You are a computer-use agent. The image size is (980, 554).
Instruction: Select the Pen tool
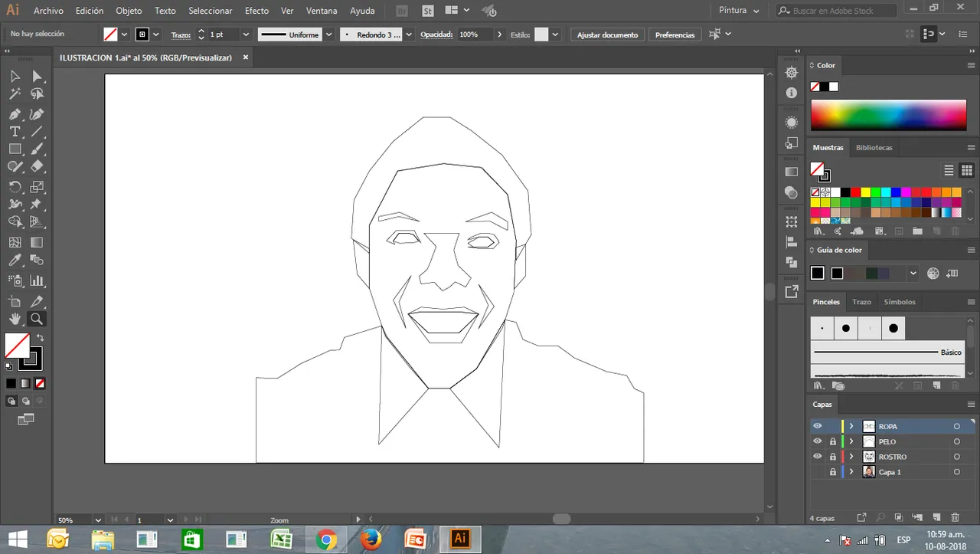pos(15,113)
